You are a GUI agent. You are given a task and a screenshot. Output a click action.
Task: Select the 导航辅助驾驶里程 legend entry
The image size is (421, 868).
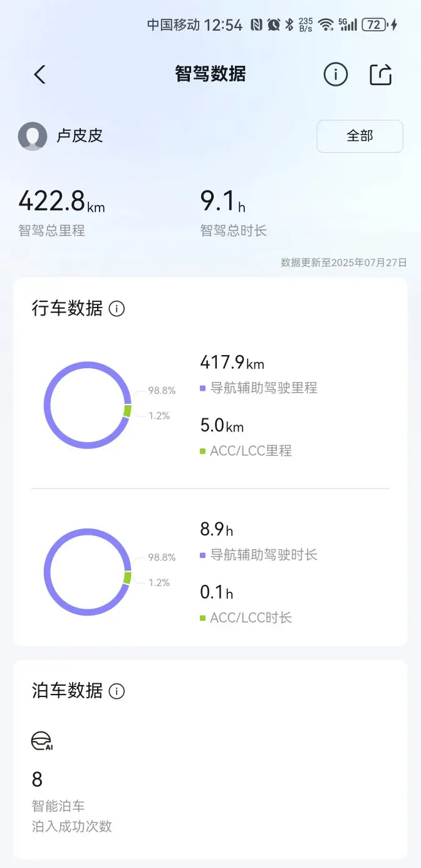pos(259,388)
